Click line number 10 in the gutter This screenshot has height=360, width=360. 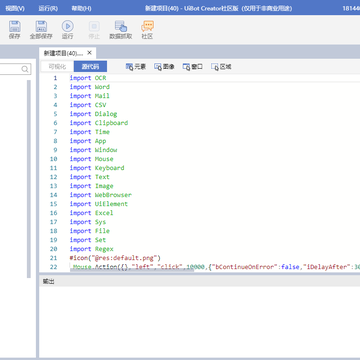coord(54,159)
